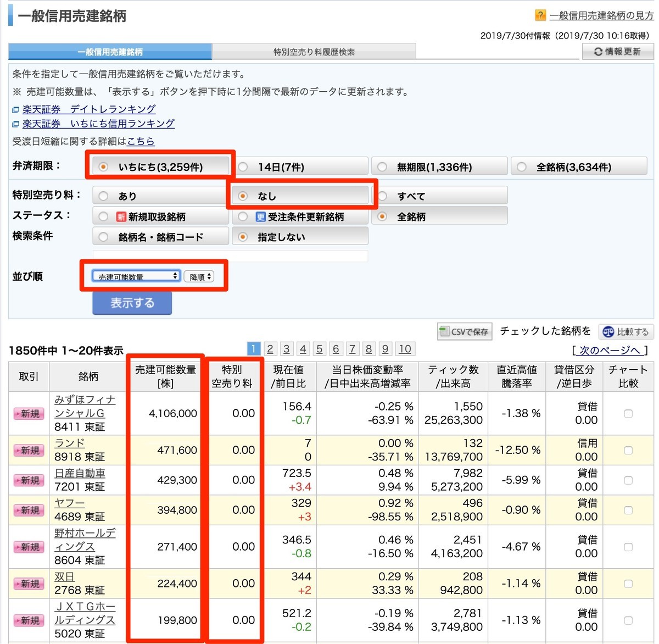Go to results page 10
The width and height of the screenshot is (659, 644).
(405, 349)
